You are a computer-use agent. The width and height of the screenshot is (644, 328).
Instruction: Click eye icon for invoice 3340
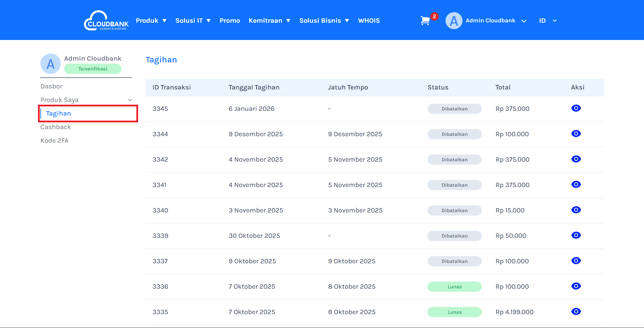576,210
